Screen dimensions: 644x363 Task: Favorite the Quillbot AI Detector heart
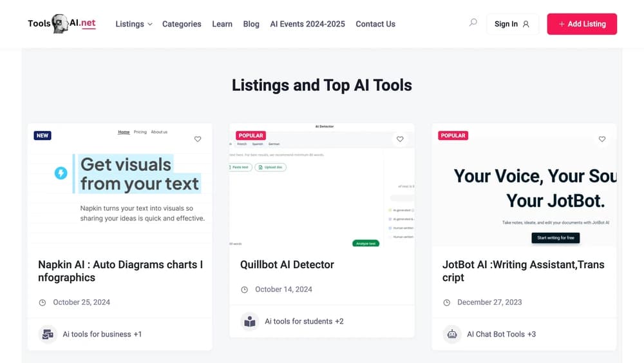pos(400,139)
